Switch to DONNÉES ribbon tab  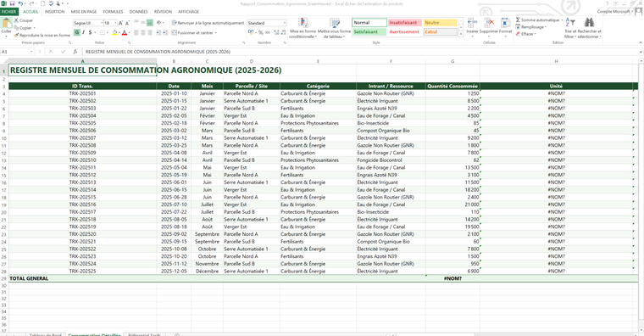point(138,12)
